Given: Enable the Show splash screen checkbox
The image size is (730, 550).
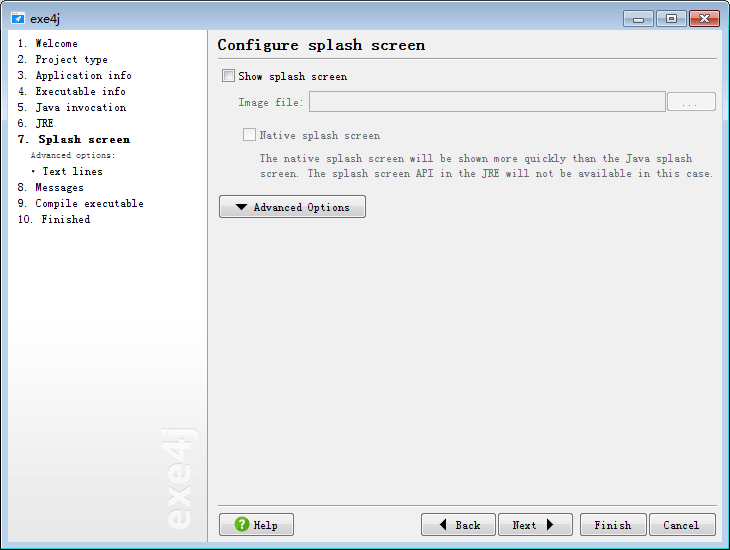Looking at the screenshot, I should 228,76.
